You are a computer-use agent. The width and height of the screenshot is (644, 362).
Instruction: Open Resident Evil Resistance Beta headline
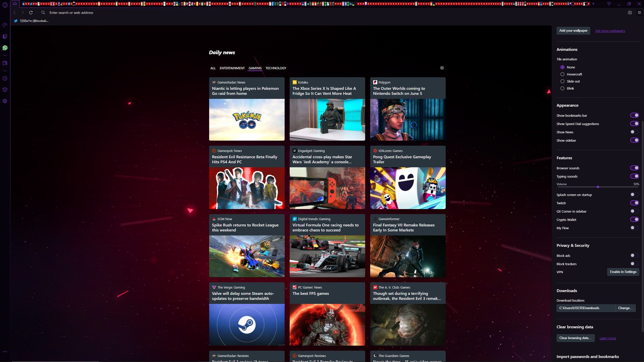click(x=244, y=159)
